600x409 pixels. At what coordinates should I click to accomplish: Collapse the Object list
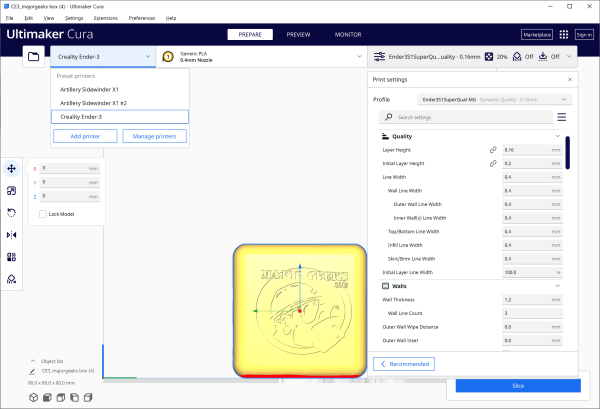[33, 361]
